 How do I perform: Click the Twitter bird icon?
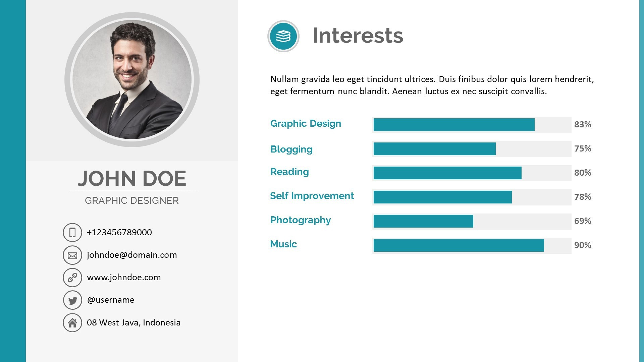72,300
